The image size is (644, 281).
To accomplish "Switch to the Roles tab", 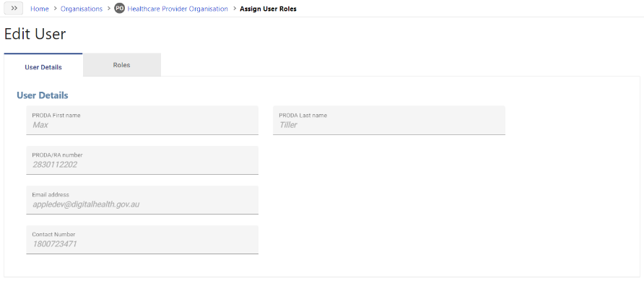I will pos(121,65).
